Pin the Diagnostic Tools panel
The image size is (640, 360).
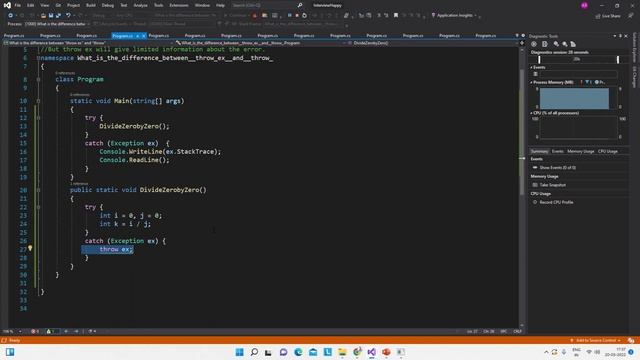(x=620, y=36)
